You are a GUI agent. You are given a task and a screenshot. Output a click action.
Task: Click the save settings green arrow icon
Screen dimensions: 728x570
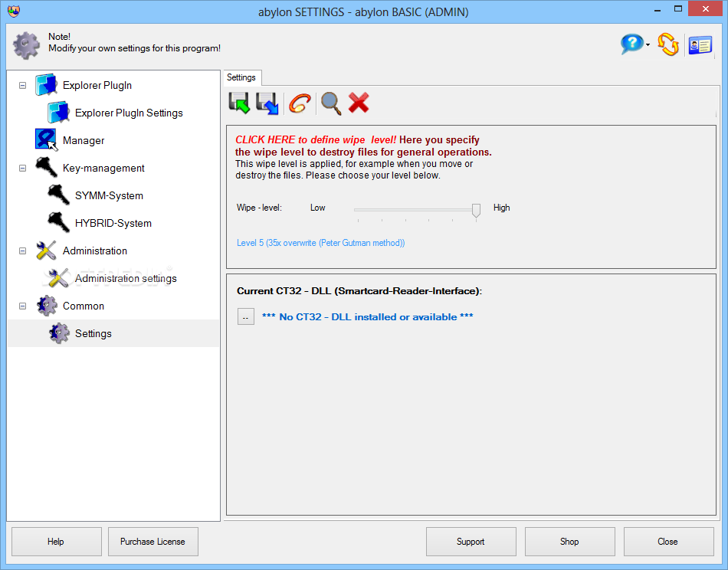[x=239, y=103]
